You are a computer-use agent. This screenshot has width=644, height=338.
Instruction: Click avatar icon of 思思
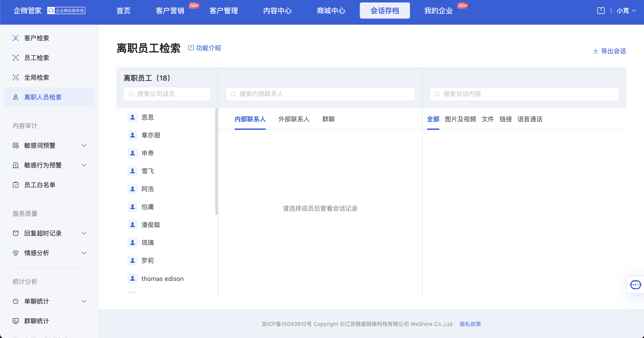pos(132,117)
